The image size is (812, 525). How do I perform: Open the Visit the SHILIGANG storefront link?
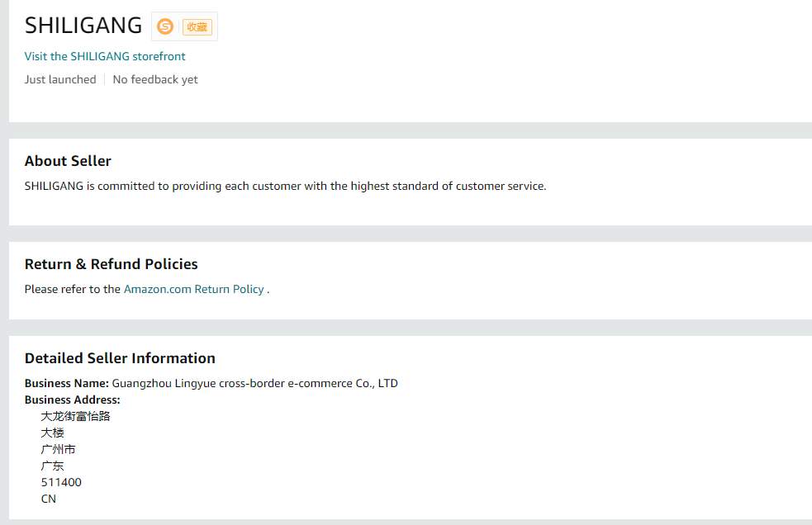click(105, 56)
